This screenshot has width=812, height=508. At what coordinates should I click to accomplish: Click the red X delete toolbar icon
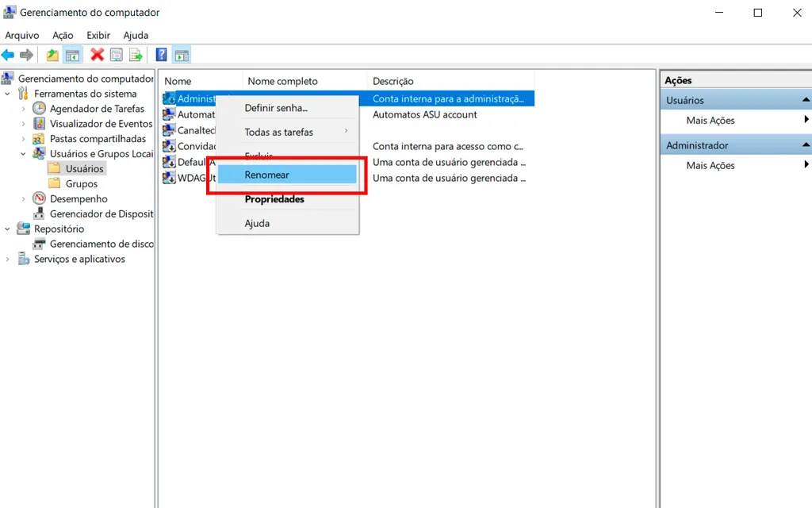click(x=97, y=55)
